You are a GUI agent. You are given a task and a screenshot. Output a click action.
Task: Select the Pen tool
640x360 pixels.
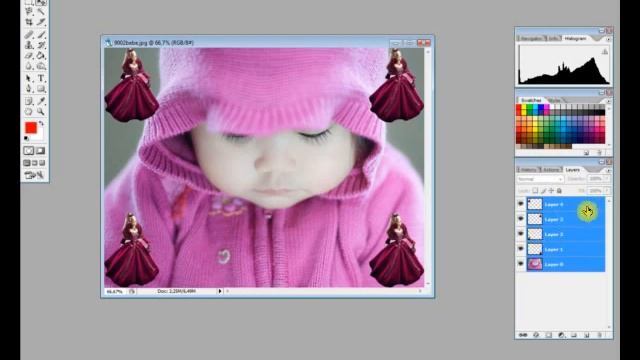coord(29,88)
